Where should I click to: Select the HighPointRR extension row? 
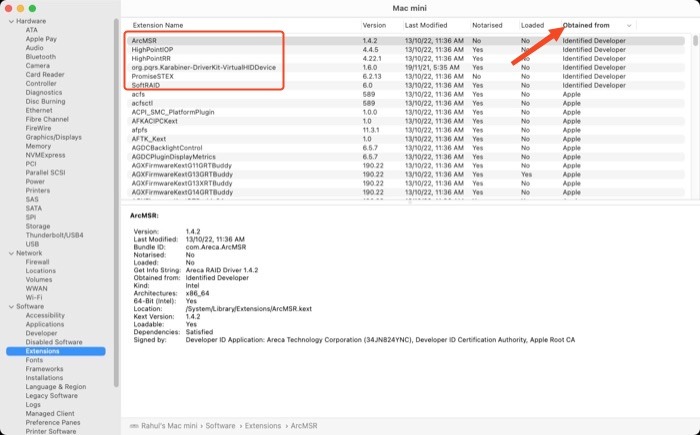click(x=405, y=59)
